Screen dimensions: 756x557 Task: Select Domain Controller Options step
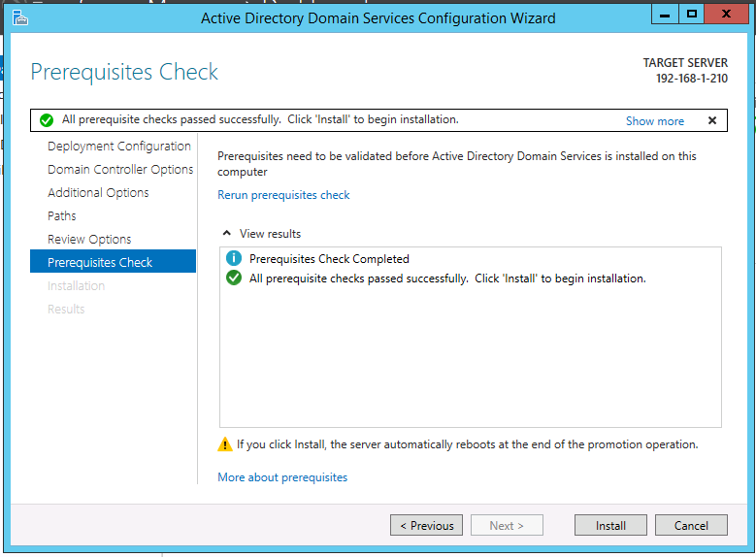pyautogui.click(x=120, y=169)
